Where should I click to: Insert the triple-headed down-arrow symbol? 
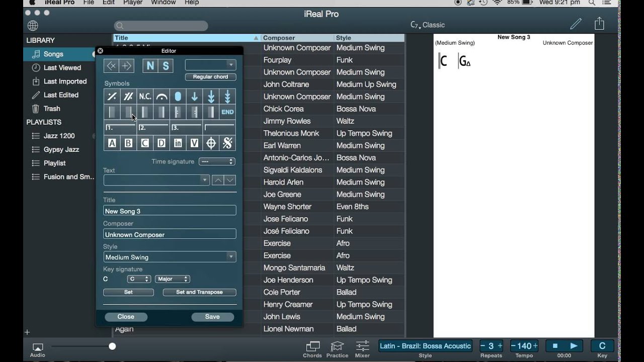[x=227, y=97]
